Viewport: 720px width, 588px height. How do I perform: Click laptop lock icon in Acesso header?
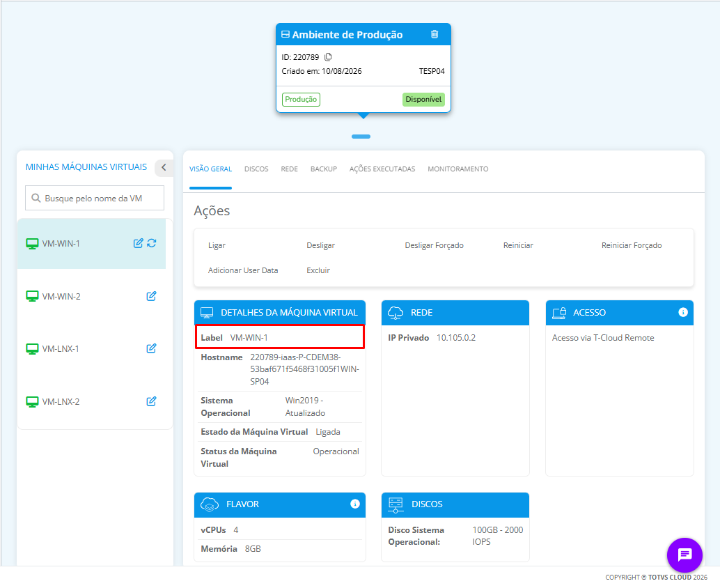click(x=559, y=313)
